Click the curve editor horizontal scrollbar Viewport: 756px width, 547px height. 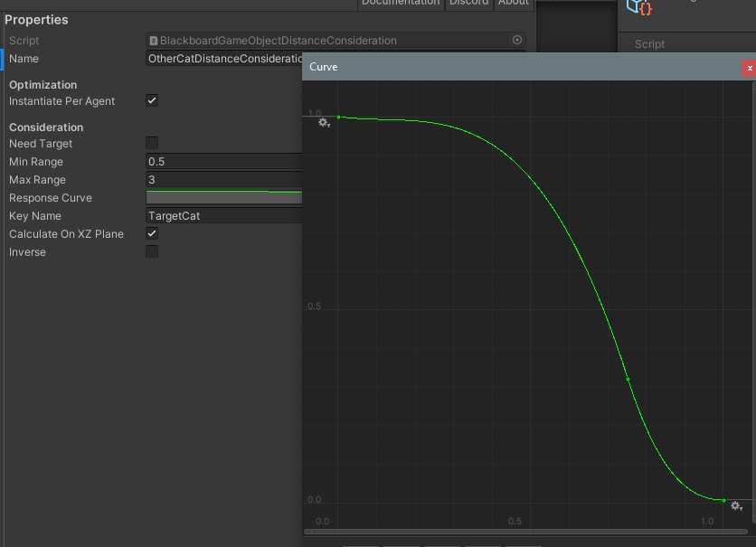tap(524, 532)
